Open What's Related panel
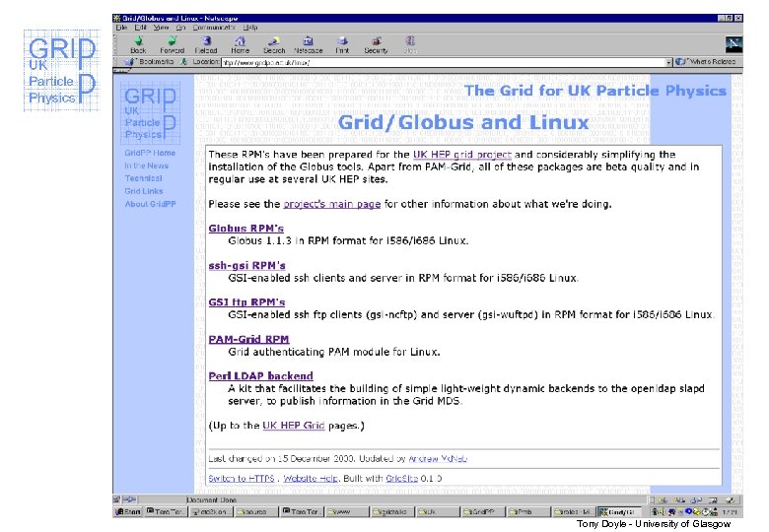Image resolution: width=769 pixels, height=532 pixels. tap(706, 62)
